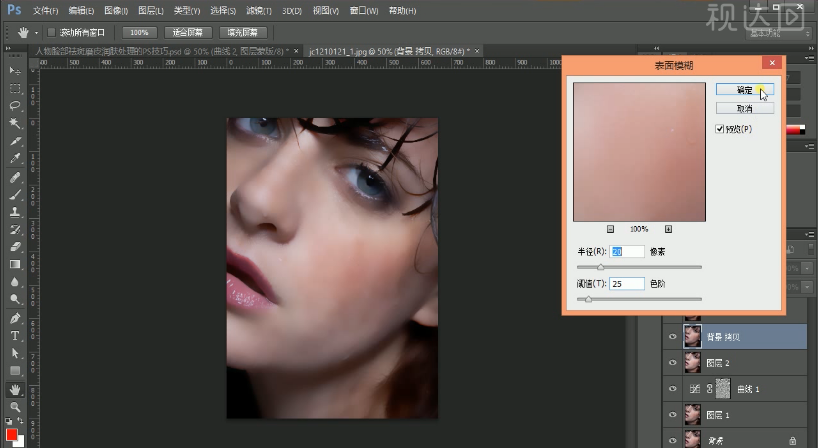Image resolution: width=818 pixels, height=448 pixels.
Task: Open the Layers panel flyout menu
Action: pyautogui.click(x=809, y=235)
